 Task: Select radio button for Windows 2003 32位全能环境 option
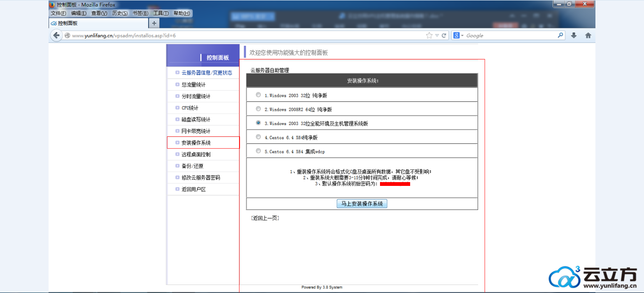point(258,123)
